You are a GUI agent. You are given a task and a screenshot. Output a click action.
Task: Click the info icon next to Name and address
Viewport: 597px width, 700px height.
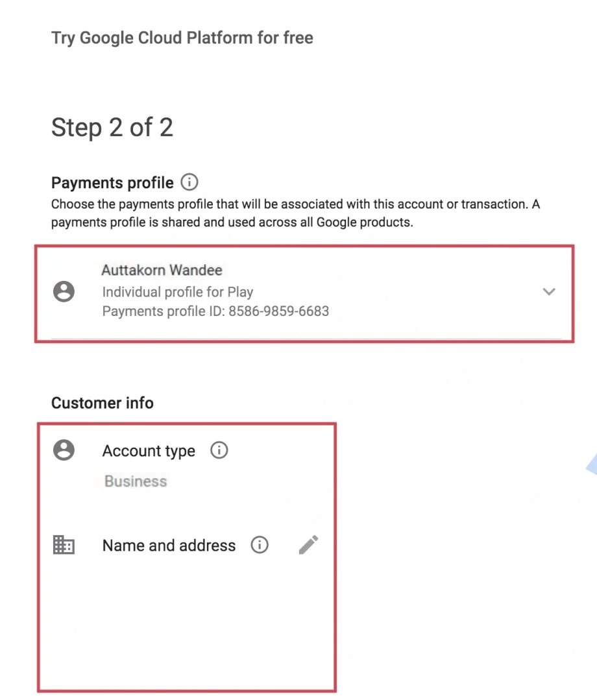tap(260, 545)
